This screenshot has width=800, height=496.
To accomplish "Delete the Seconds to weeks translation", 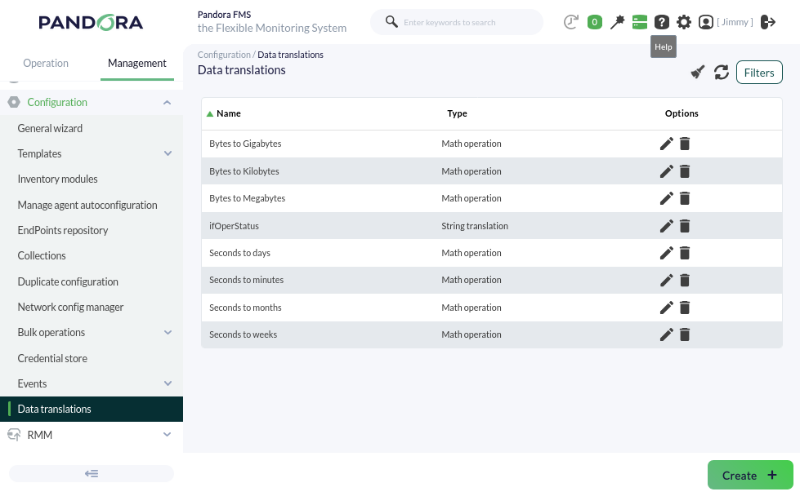I will tap(685, 335).
